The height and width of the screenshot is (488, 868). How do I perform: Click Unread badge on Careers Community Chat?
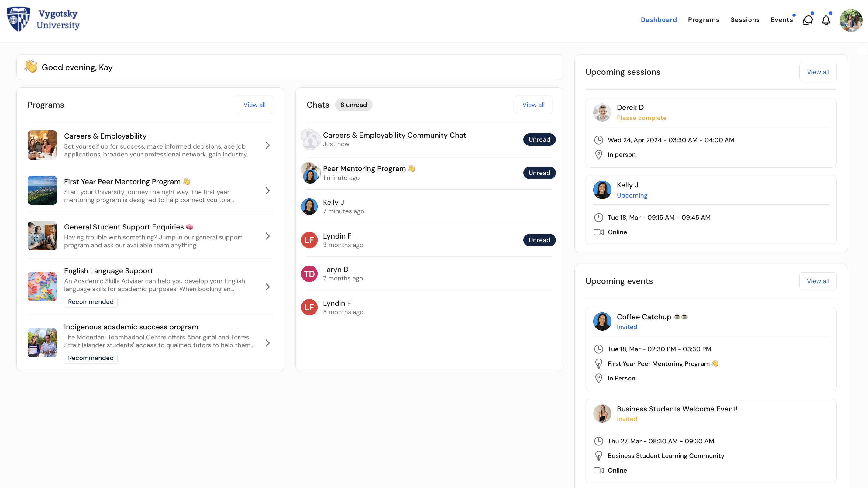(x=539, y=139)
